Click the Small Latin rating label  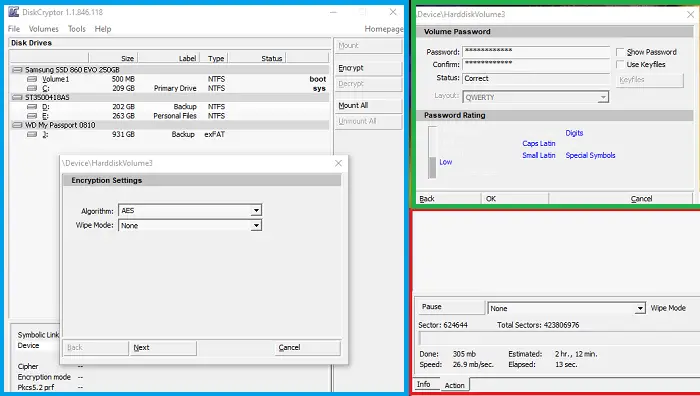[x=539, y=155]
